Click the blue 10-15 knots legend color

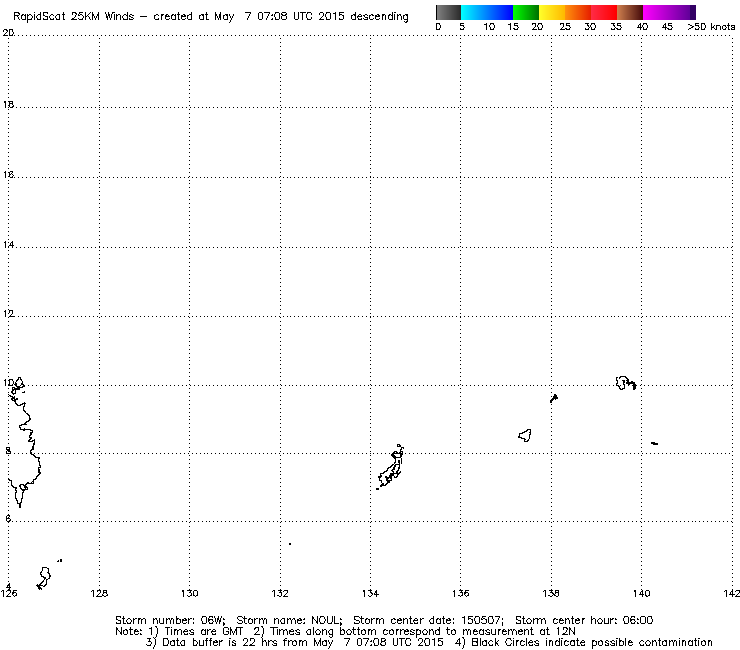(500, 12)
